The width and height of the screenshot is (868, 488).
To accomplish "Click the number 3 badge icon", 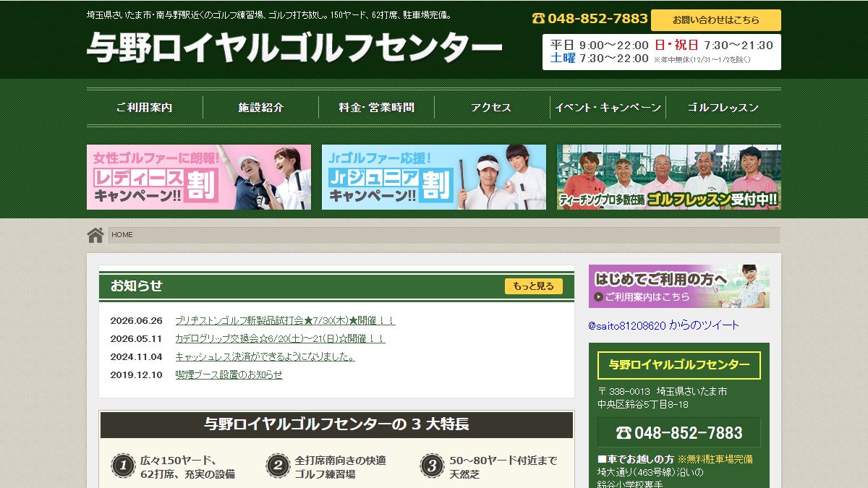I will click(x=432, y=466).
